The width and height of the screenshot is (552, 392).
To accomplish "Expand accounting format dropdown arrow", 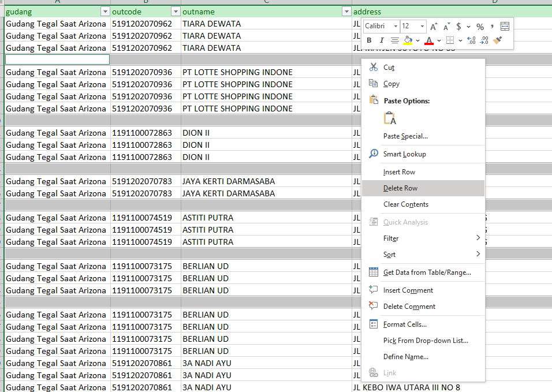I will coord(469,27).
